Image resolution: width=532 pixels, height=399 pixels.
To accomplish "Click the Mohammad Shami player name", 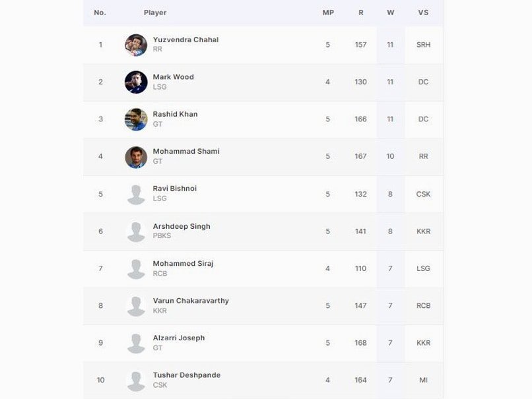I will coord(186,151).
